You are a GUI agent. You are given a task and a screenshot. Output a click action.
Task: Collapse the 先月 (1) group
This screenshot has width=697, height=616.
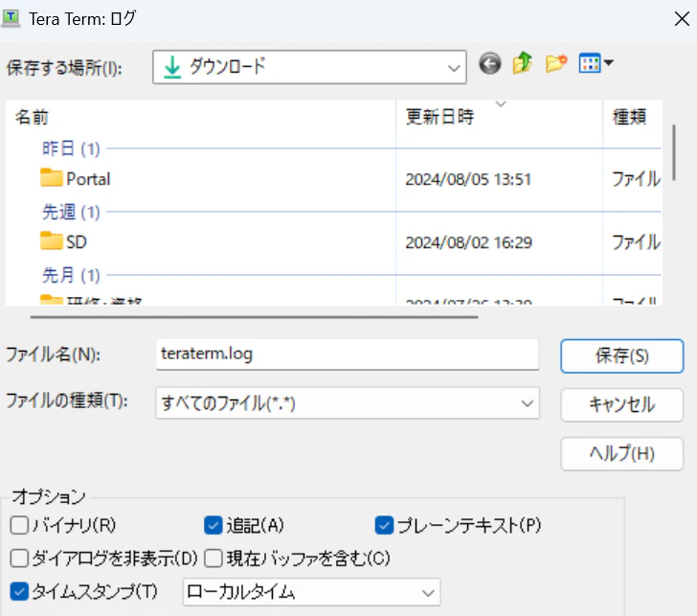(x=71, y=276)
